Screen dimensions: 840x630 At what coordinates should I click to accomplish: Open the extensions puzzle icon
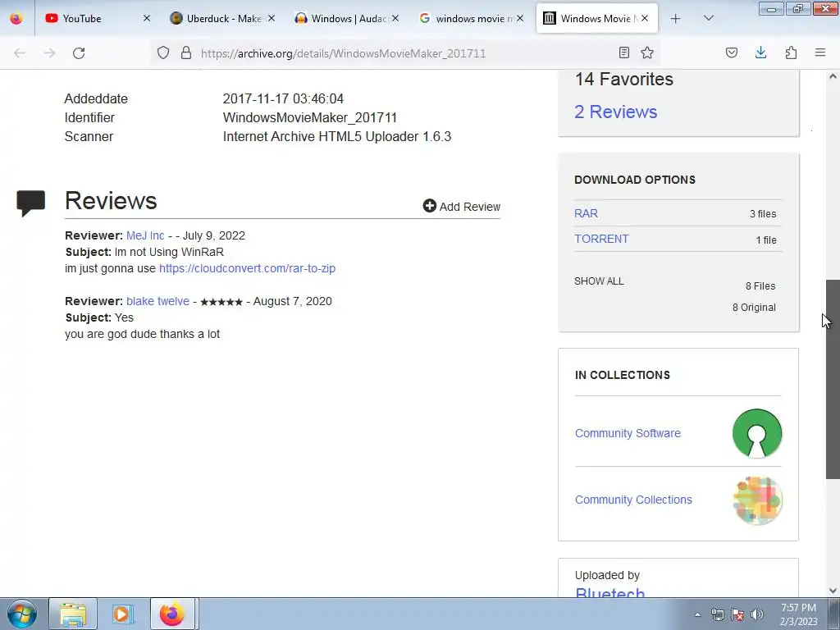[791, 52]
